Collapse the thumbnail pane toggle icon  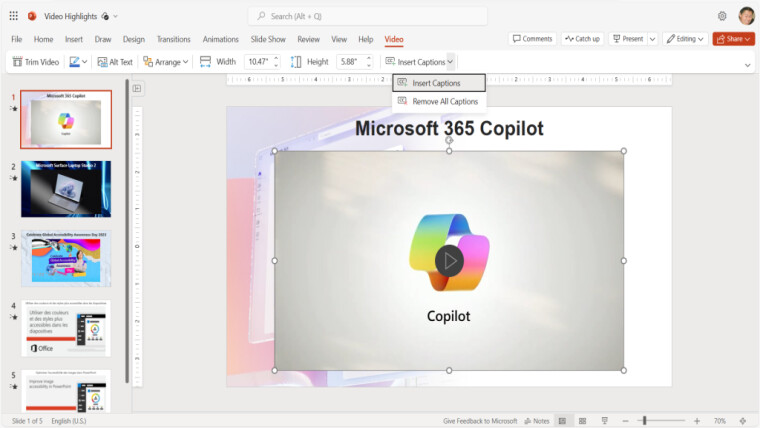[x=137, y=88]
